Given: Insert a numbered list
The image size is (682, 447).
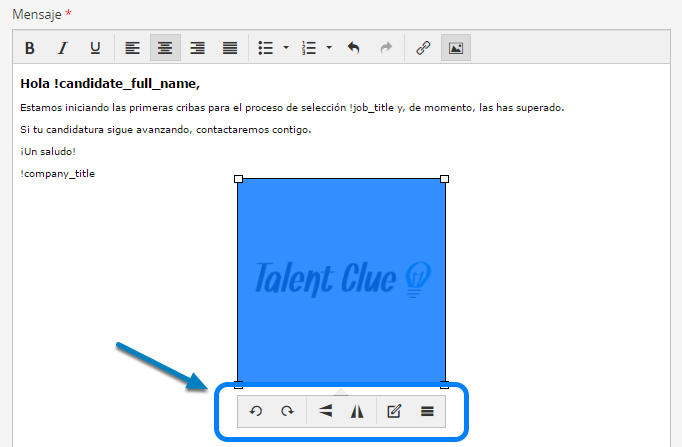Looking at the screenshot, I should (x=309, y=48).
